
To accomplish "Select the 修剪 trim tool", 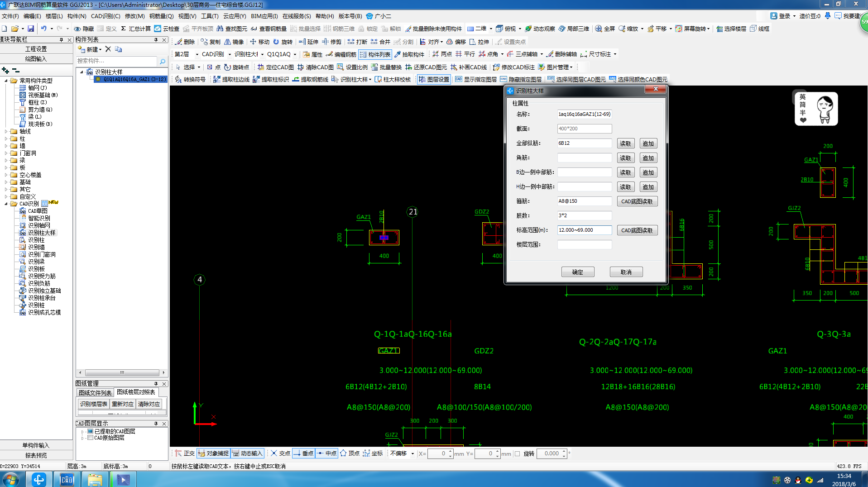I will pos(332,42).
